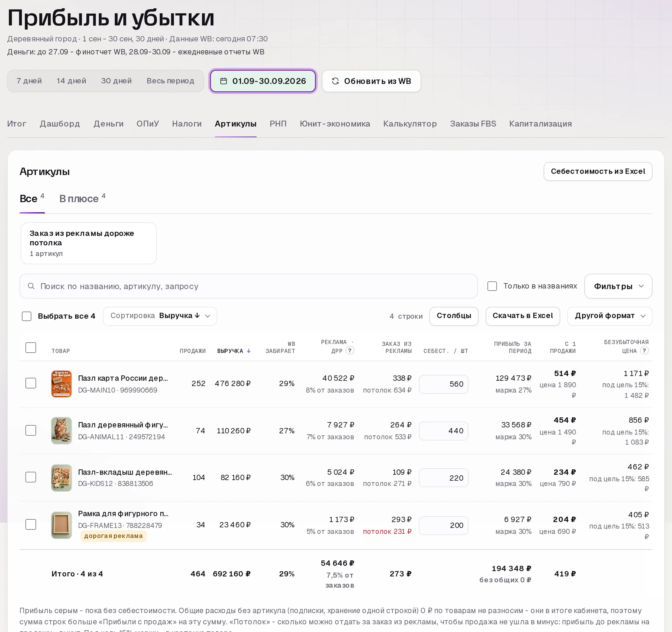Enable the Только в названиях checkbox

492,286
